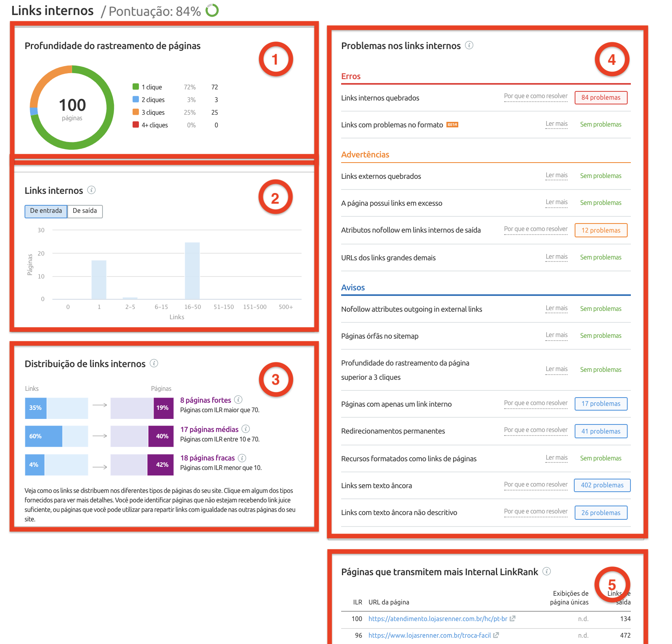Switch to the De saída view
The image size is (672, 644).
pos(85,211)
